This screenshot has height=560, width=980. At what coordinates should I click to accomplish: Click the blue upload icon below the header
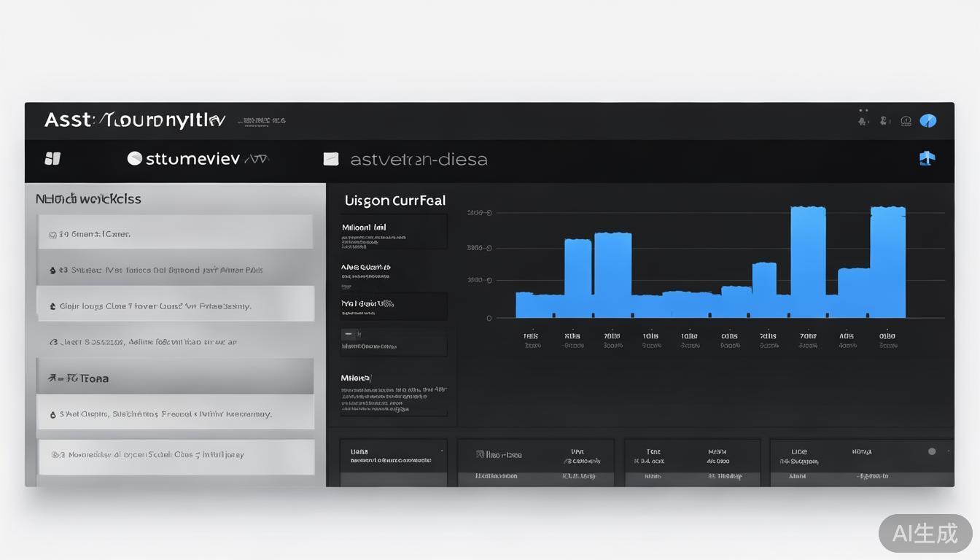tap(927, 158)
